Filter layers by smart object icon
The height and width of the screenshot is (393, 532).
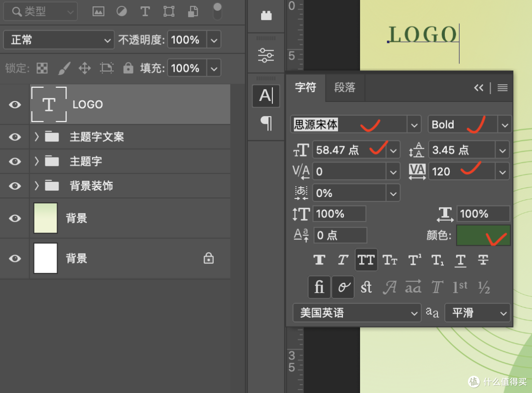(x=193, y=11)
